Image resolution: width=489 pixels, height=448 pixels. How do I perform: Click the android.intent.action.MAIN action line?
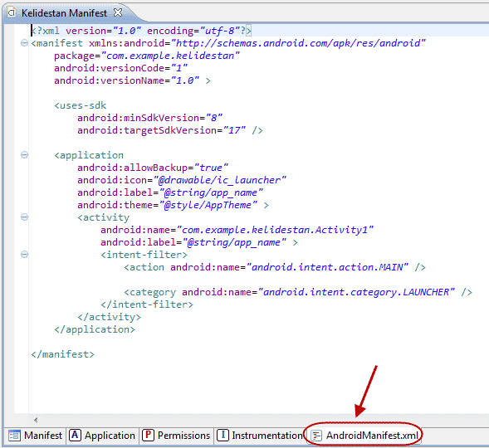coord(275,267)
